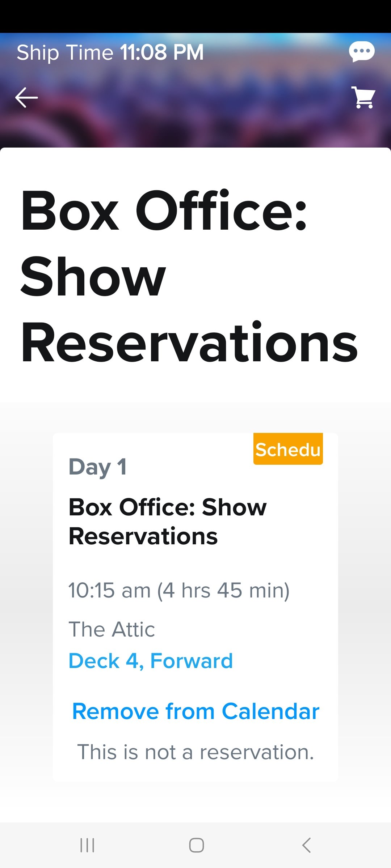
Task: Tap the card's Box Office event title
Action: [x=167, y=522]
